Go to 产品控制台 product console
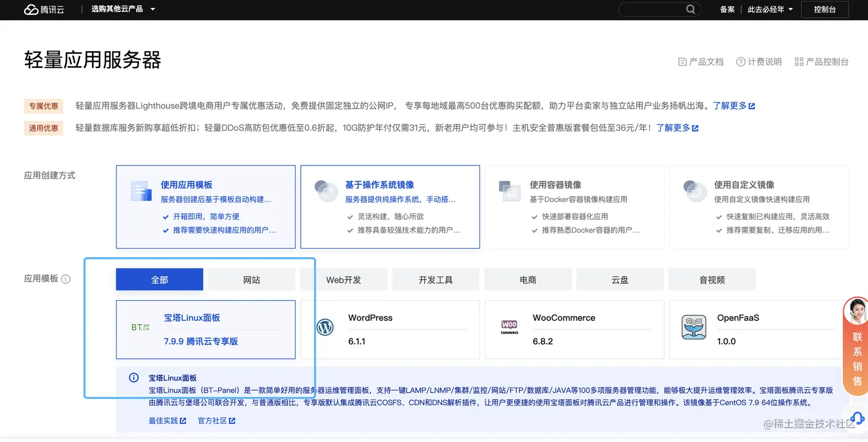868x442 pixels. pos(821,62)
